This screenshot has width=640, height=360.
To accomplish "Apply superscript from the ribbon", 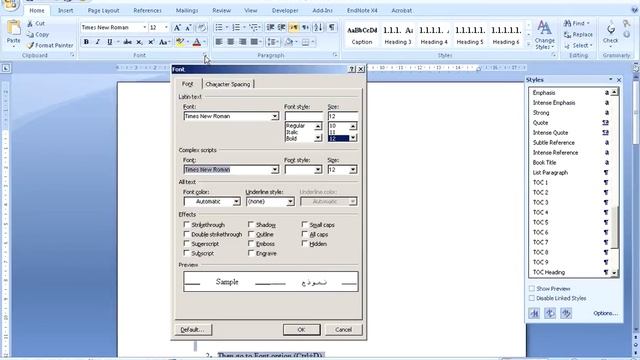I will [151, 42].
